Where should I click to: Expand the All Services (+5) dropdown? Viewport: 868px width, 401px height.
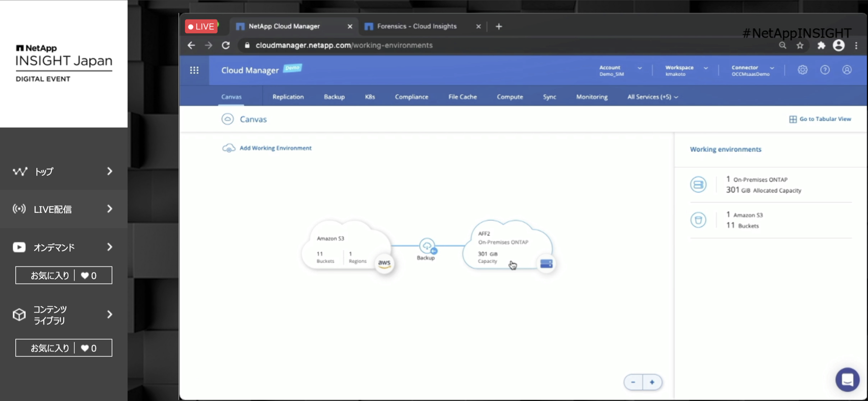[x=653, y=97]
